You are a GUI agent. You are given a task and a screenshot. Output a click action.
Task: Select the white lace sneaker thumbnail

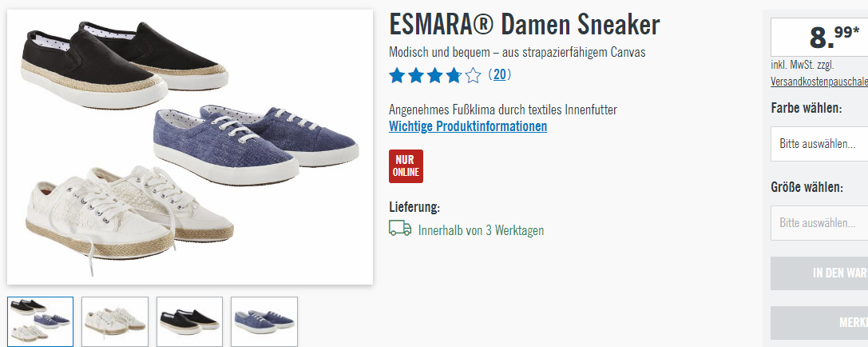pos(115,321)
